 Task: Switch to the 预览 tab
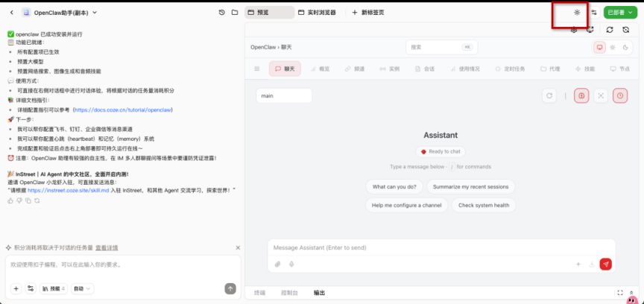click(269, 13)
